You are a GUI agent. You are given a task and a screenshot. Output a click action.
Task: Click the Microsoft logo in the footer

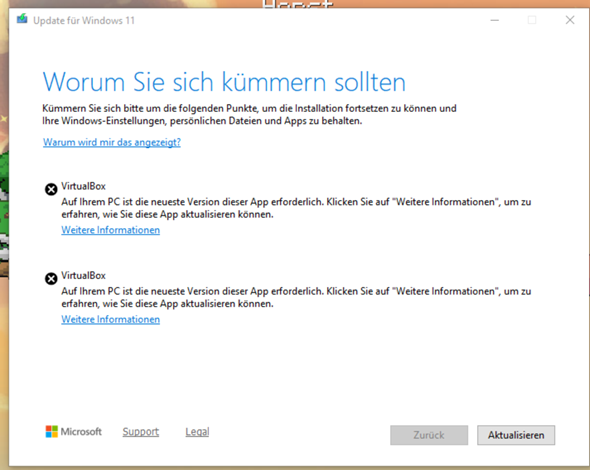click(x=73, y=432)
